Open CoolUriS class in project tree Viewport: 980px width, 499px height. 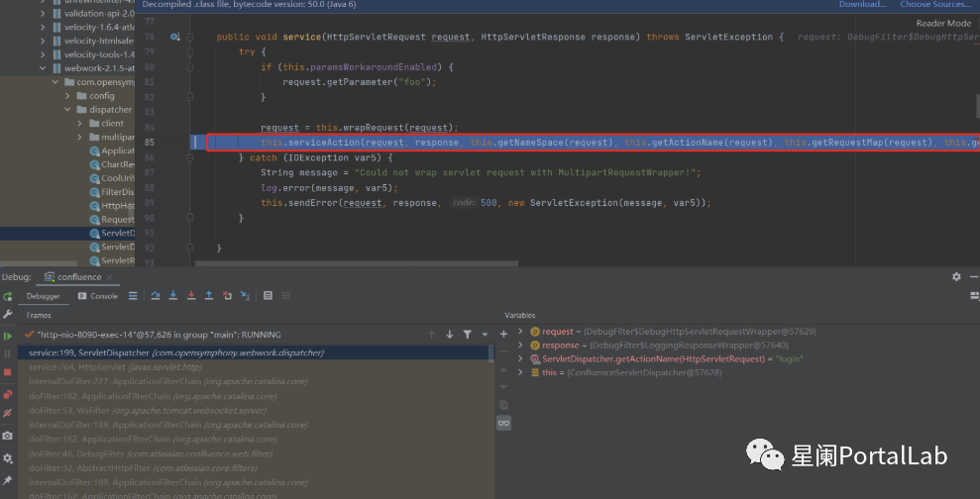coord(113,178)
